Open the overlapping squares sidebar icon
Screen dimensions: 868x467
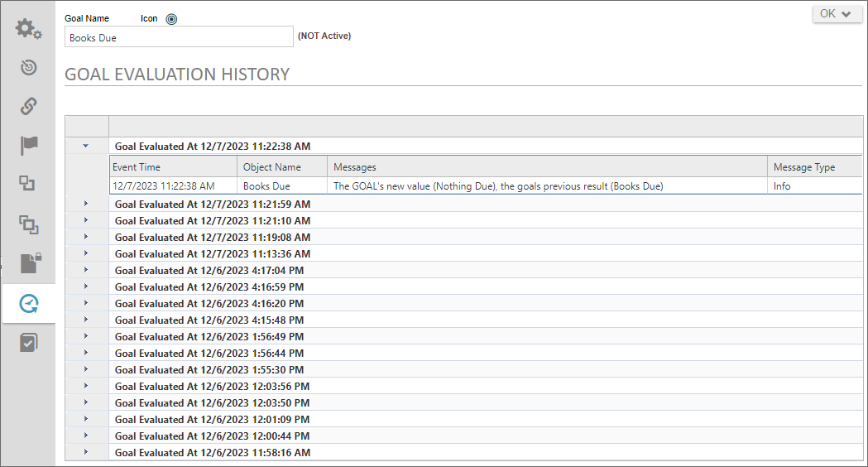click(28, 224)
